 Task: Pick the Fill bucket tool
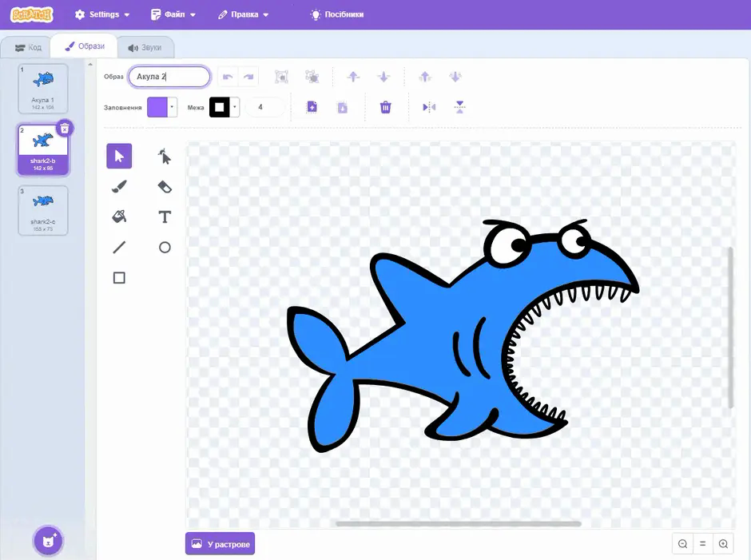(119, 216)
